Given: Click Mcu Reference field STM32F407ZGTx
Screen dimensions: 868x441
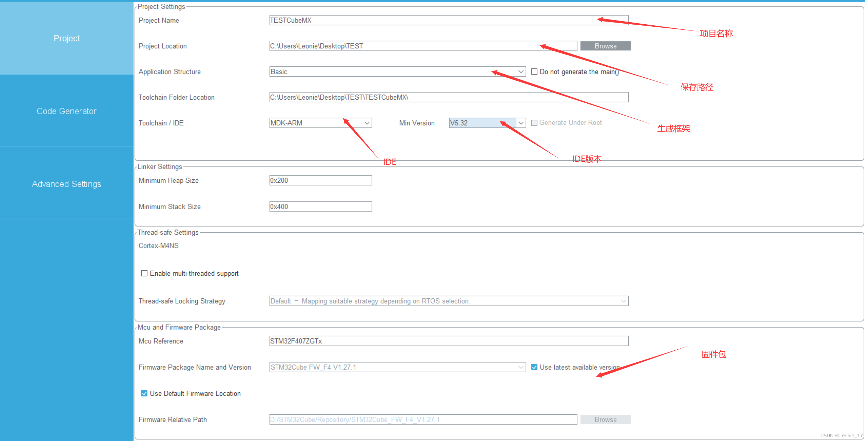Looking at the screenshot, I should [449, 341].
